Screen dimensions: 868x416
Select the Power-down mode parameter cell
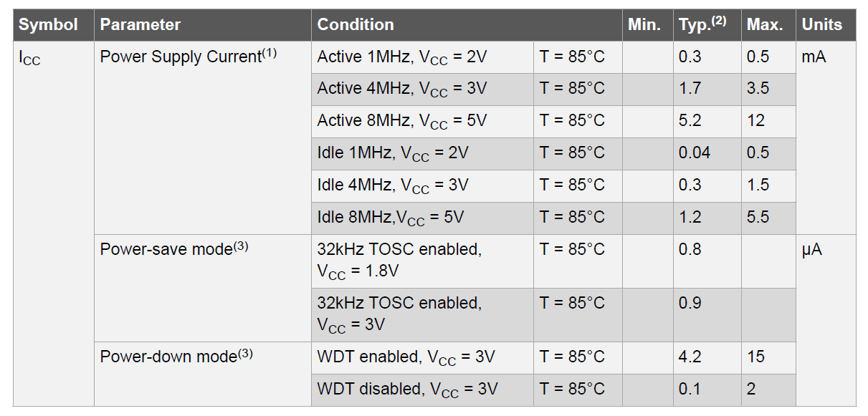(176, 357)
